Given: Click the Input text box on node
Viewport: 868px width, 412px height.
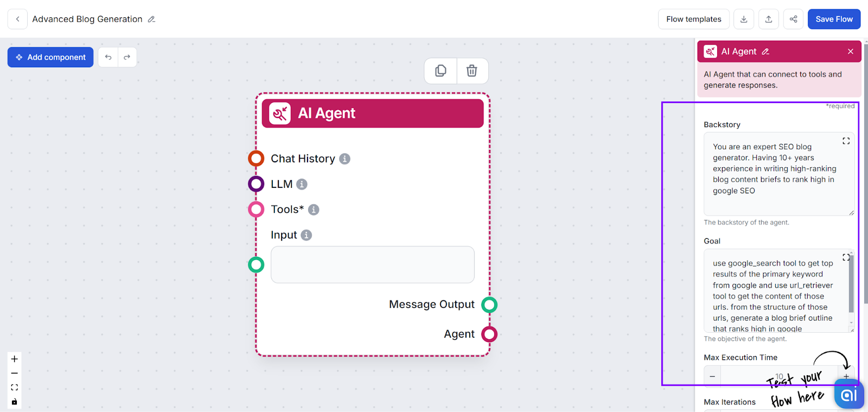Looking at the screenshot, I should coord(372,265).
